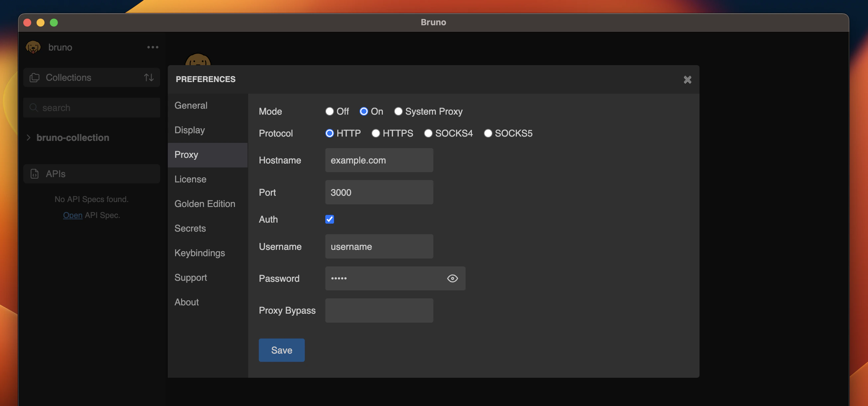Close the Preferences dialog with the X
This screenshot has height=406, width=868.
click(x=687, y=79)
